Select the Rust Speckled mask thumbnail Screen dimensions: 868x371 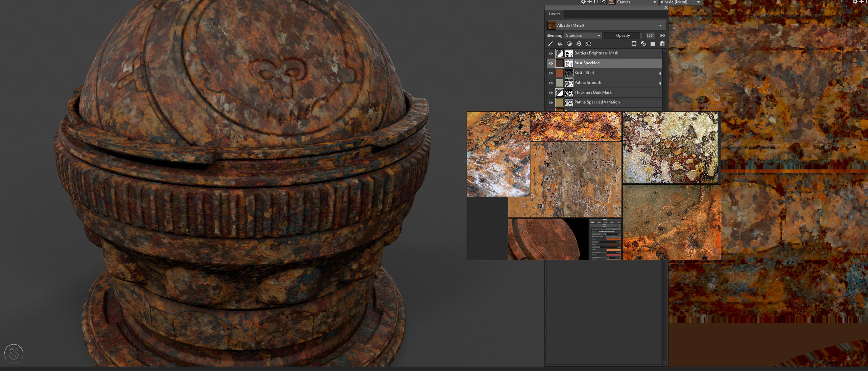(x=569, y=63)
